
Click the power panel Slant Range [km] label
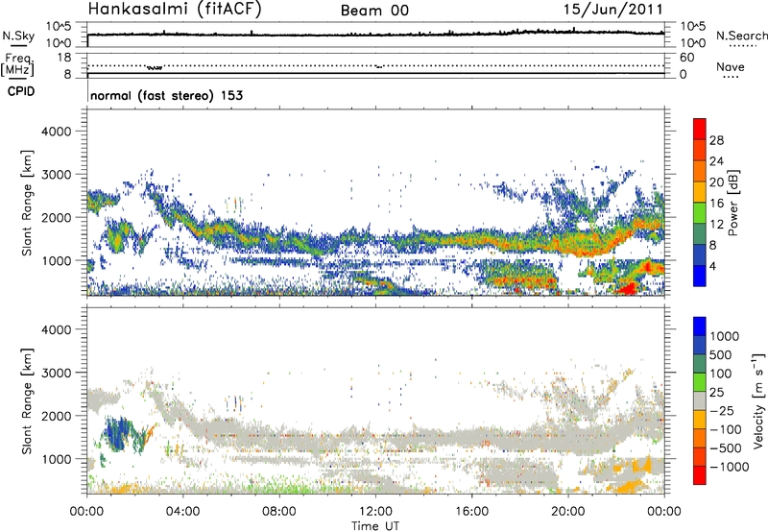click(x=27, y=203)
